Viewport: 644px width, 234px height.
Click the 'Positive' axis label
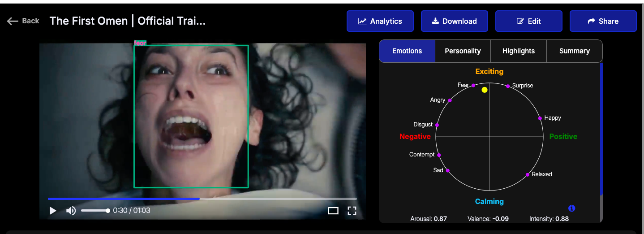[x=563, y=136]
